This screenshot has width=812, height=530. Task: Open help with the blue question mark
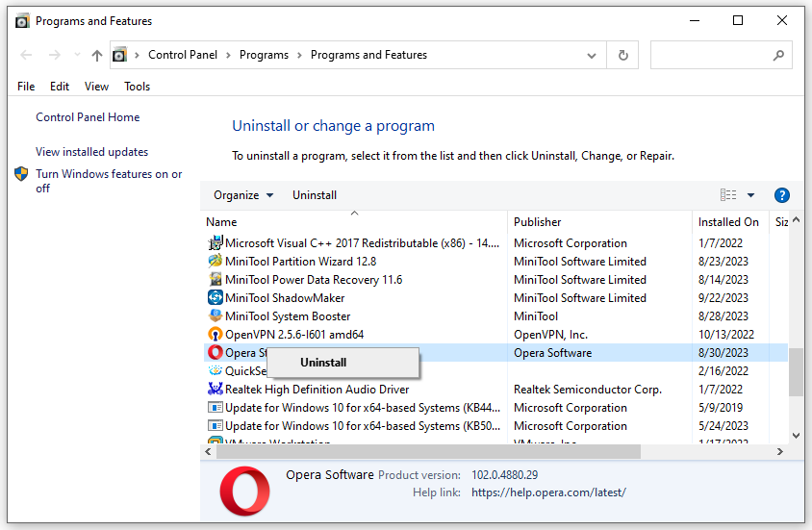[781, 195]
